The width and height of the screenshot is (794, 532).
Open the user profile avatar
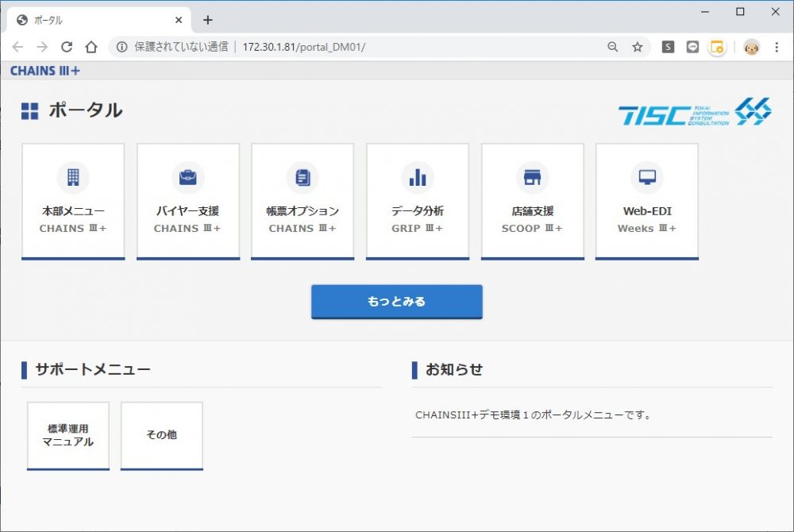click(x=751, y=47)
